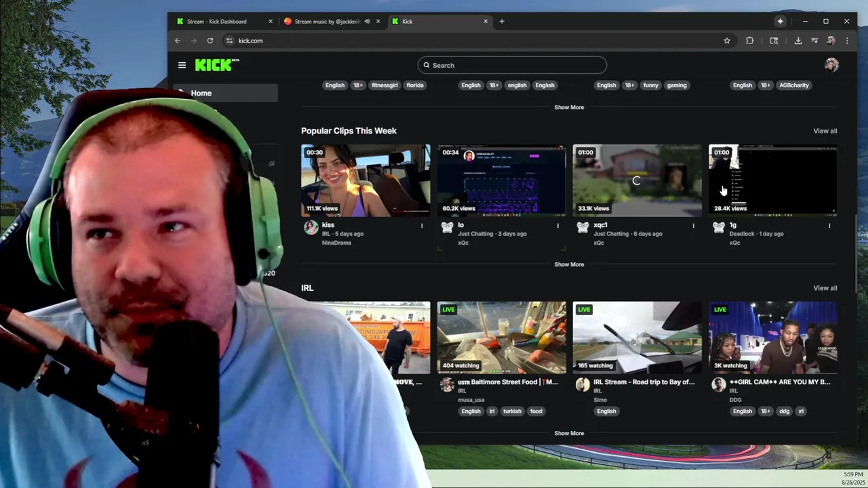Image resolution: width=868 pixels, height=488 pixels.
Task: Open Chrome three-dot menu
Action: pyautogui.click(x=847, y=41)
